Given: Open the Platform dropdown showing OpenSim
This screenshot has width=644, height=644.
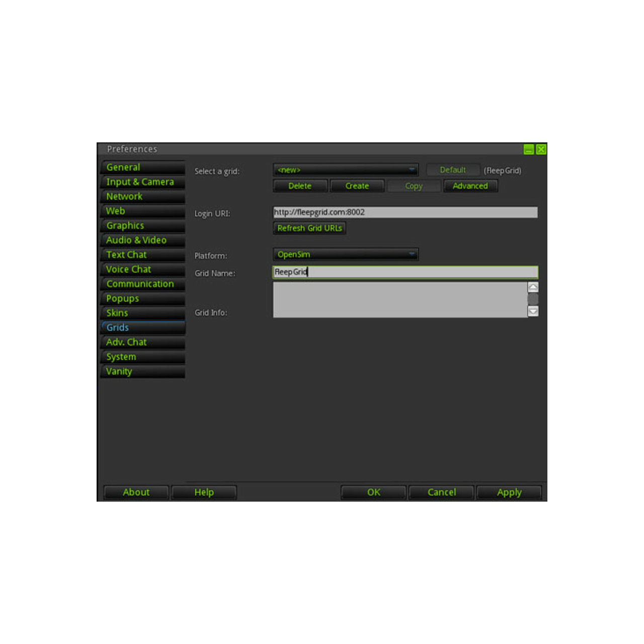Looking at the screenshot, I should pos(346,254).
